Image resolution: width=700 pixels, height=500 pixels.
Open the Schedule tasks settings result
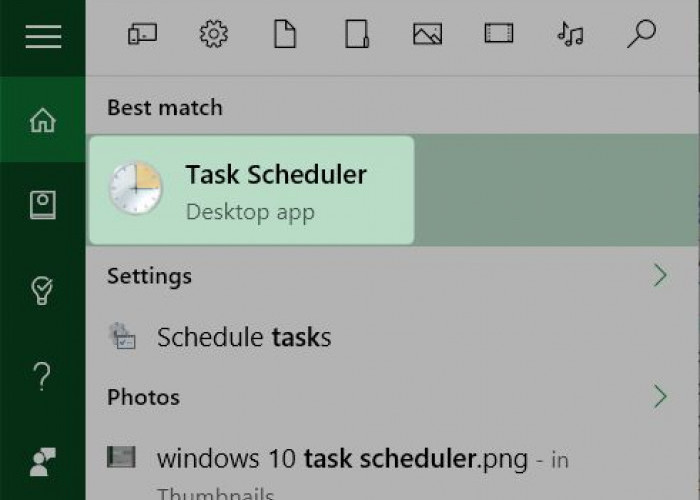click(x=243, y=337)
